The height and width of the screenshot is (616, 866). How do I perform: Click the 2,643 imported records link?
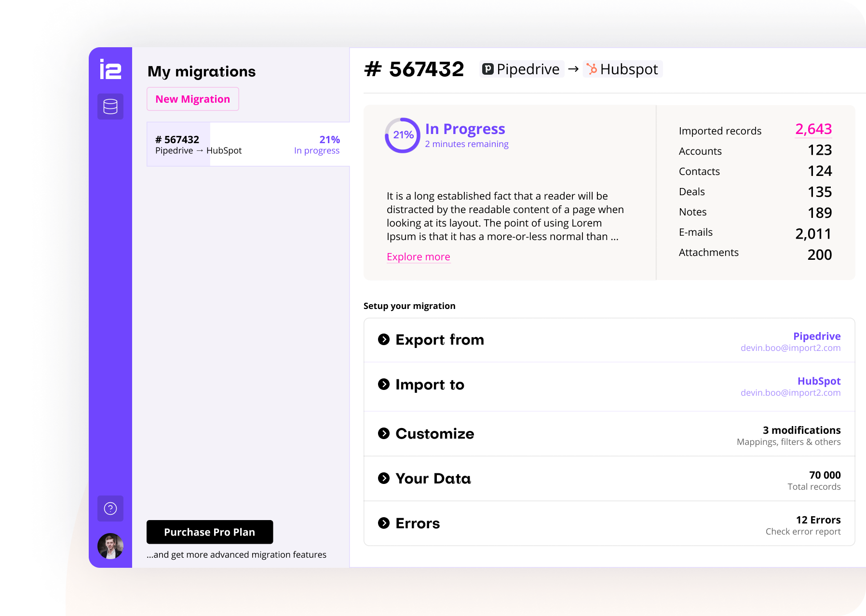pos(813,129)
